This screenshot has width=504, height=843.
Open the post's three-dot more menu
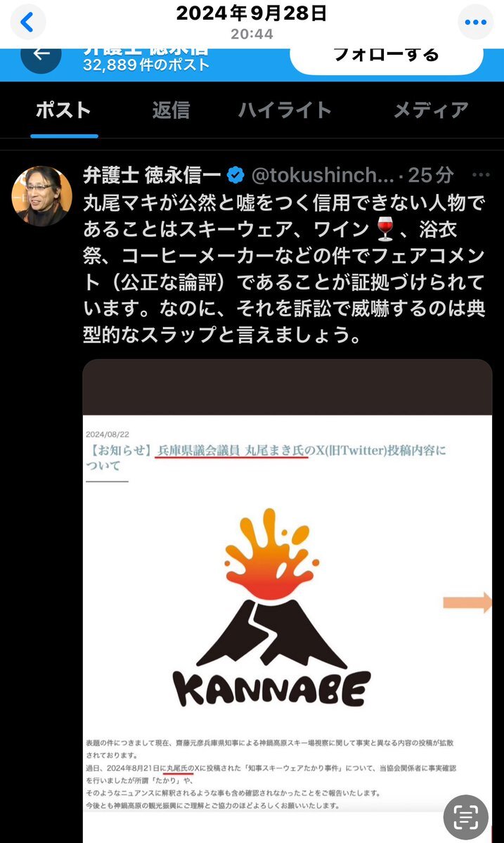point(480,175)
